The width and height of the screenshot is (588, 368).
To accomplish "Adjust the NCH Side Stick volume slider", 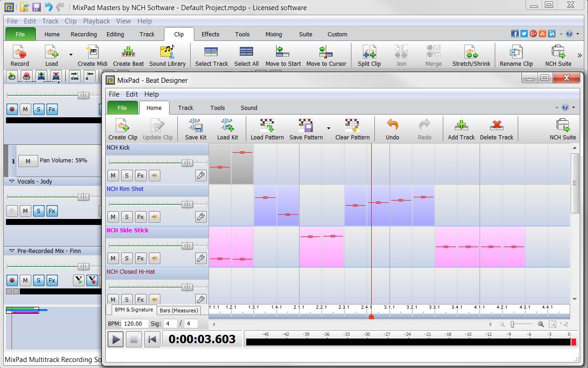I will [188, 246].
